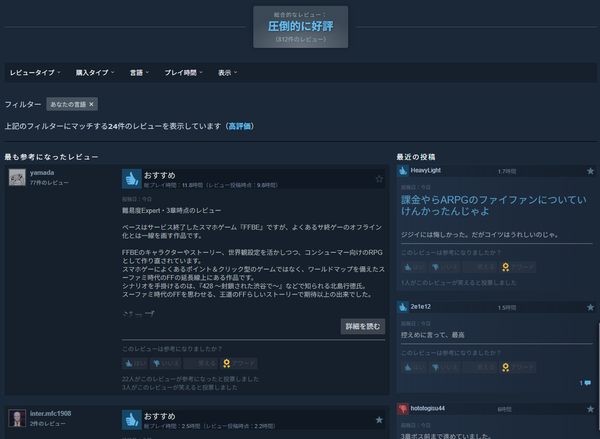Give an アワード to HeavyLight's review
The image size is (600, 439).
tap(518, 267)
